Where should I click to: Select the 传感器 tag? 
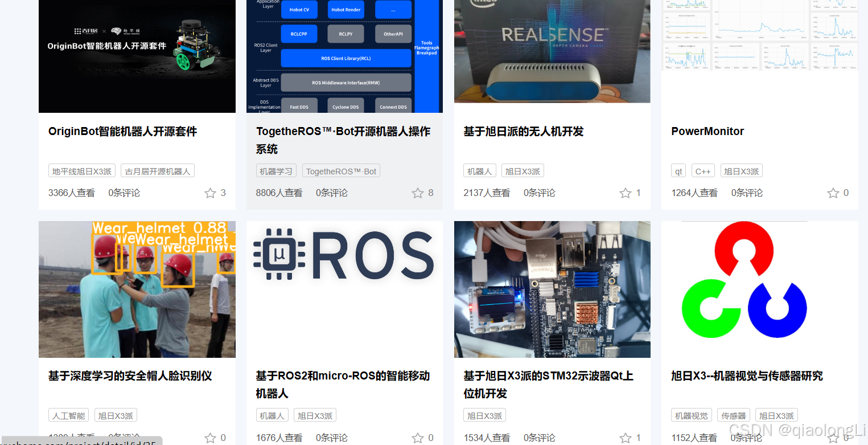[733, 415]
